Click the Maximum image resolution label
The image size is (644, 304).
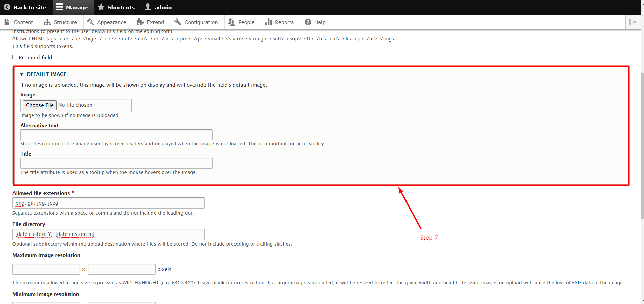[x=46, y=255]
